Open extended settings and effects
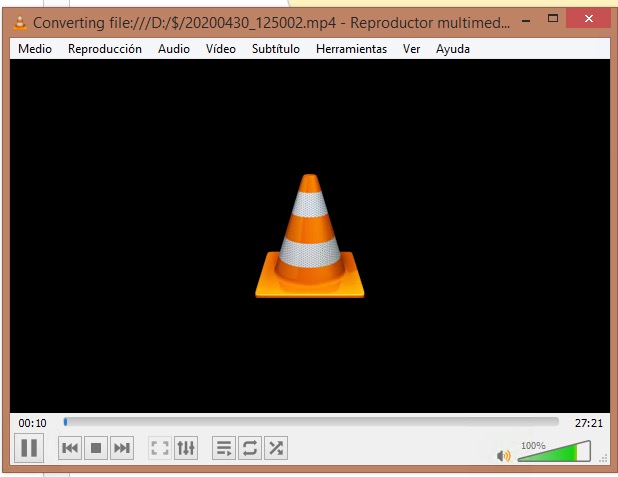This screenshot has height=477, width=618. 186,448
